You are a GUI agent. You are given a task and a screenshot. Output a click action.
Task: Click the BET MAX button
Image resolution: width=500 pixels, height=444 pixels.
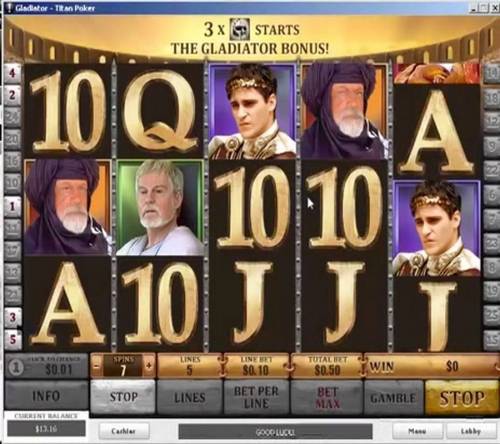point(328,397)
